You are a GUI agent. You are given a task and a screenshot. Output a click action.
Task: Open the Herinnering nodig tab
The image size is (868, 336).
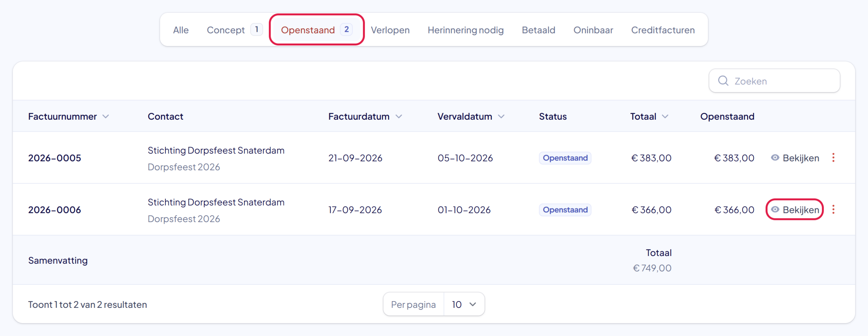click(x=466, y=30)
